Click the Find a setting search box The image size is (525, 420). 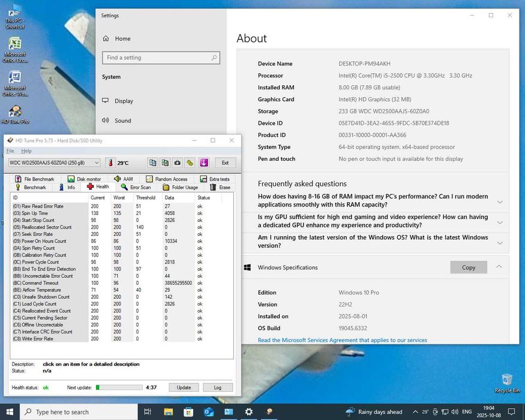[161, 58]
